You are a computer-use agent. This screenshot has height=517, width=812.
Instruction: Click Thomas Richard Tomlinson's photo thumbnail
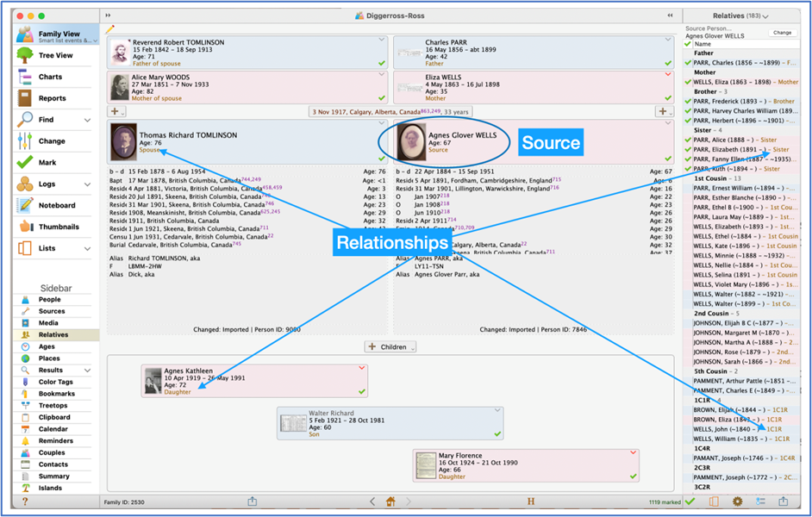122,142
